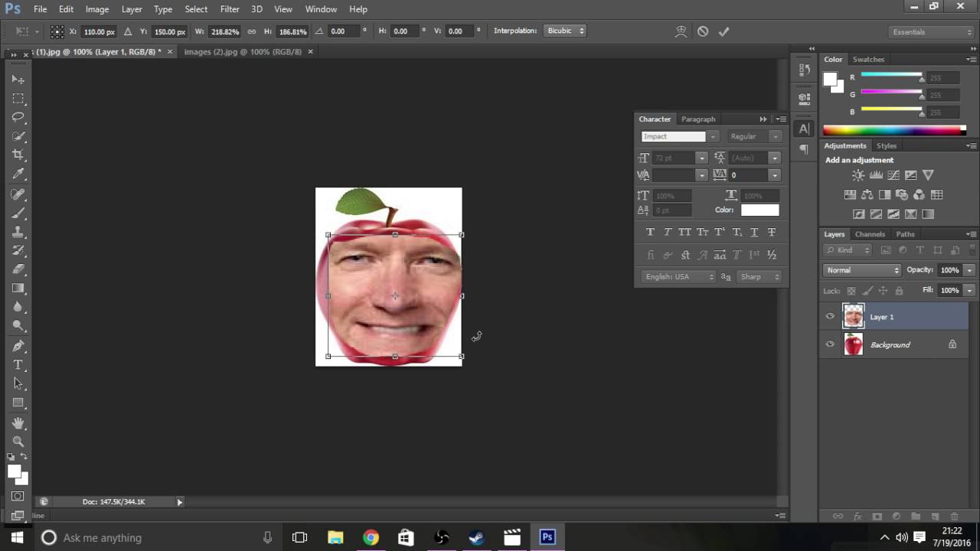Select the Brush tool
This screenshot has height=551, width=980.
coord(18,213)
